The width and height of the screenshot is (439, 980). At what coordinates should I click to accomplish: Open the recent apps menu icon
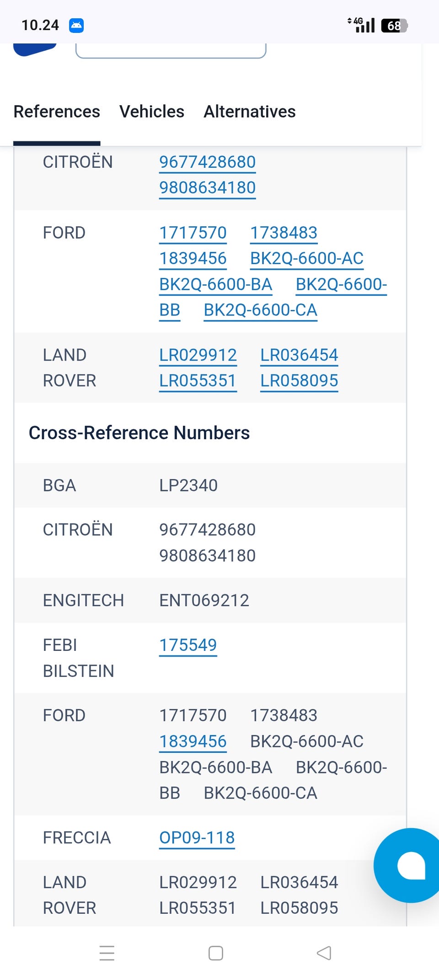pos(107,953)
